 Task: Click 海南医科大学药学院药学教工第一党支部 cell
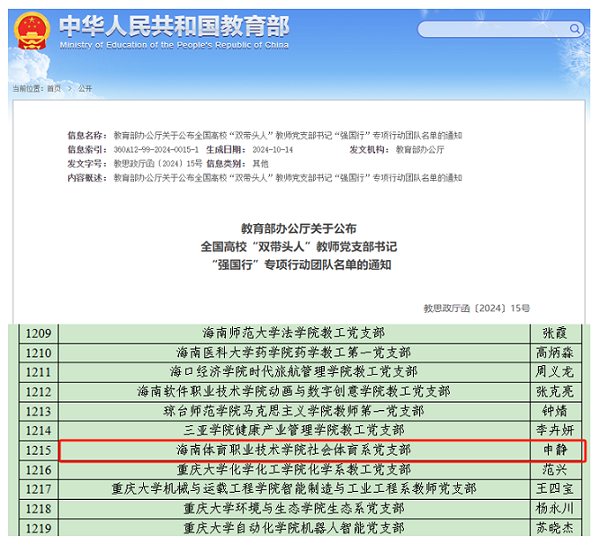(x=293, y=353)
